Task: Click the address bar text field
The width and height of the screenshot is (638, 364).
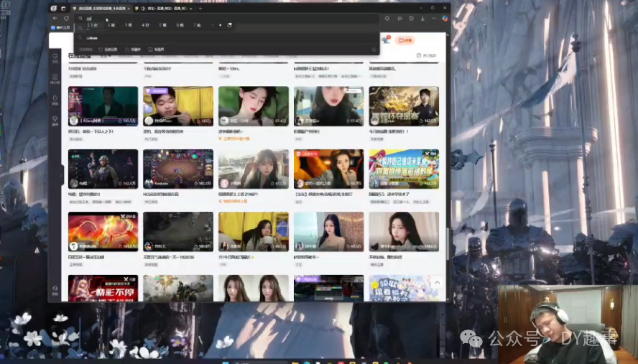Action: [x=228, y=18]
